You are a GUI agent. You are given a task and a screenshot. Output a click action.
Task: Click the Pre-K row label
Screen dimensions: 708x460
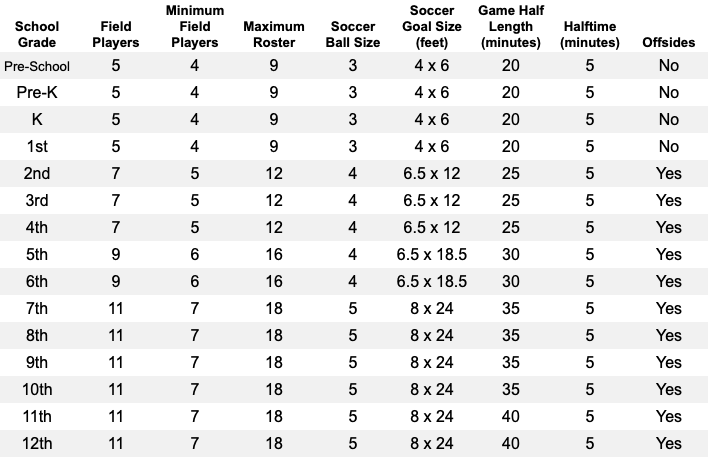point(37,93)
